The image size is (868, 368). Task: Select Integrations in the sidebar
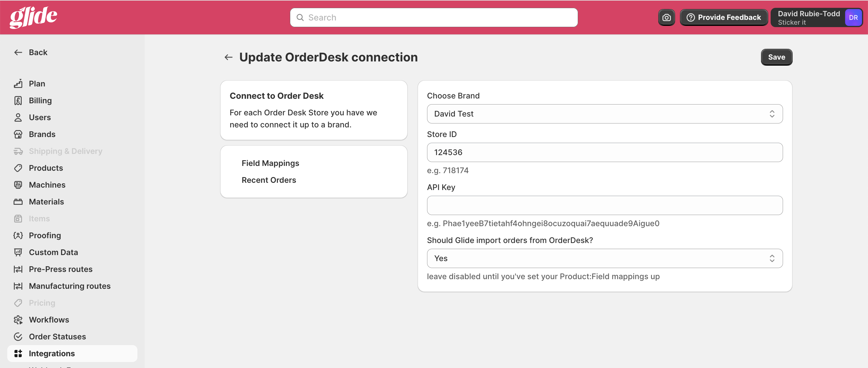(52, 353)
